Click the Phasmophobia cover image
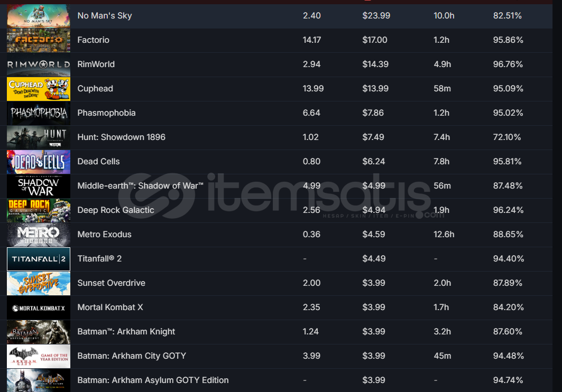562x392 pixels. (x=39, y=113)
